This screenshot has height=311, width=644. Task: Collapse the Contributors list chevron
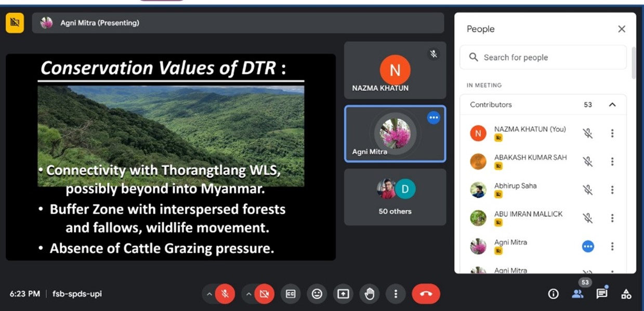tap(612, 105)
